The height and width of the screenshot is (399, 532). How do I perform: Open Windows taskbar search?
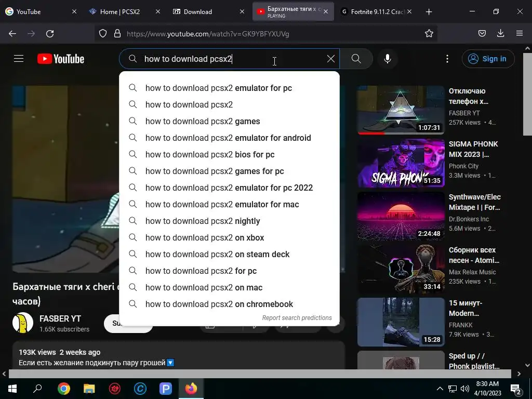pos(37,389)
